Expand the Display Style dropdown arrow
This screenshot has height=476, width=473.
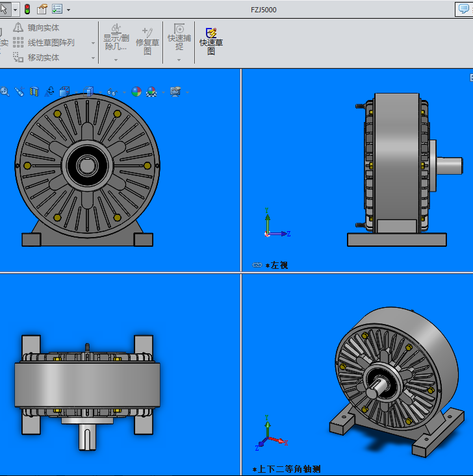100,92
